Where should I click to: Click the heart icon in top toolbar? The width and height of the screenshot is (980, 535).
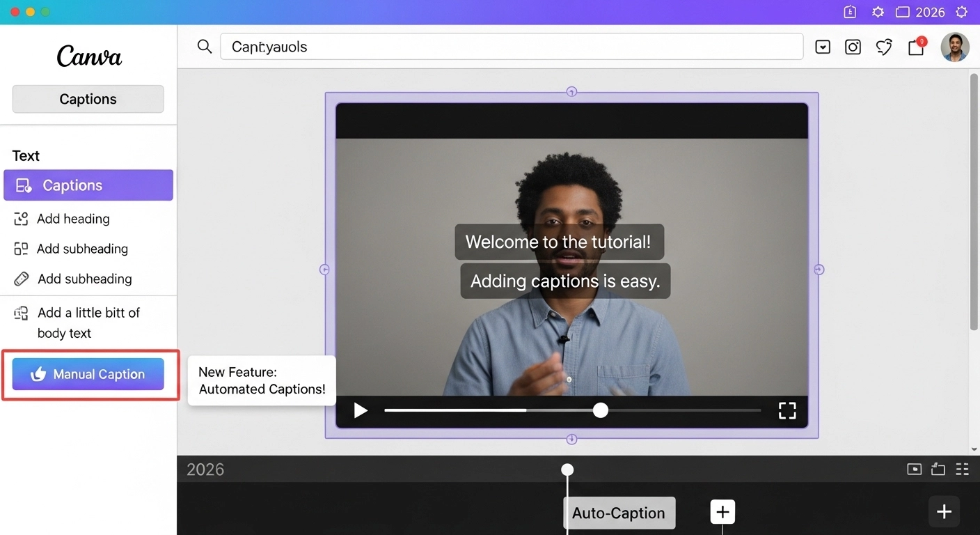[884, 47]
